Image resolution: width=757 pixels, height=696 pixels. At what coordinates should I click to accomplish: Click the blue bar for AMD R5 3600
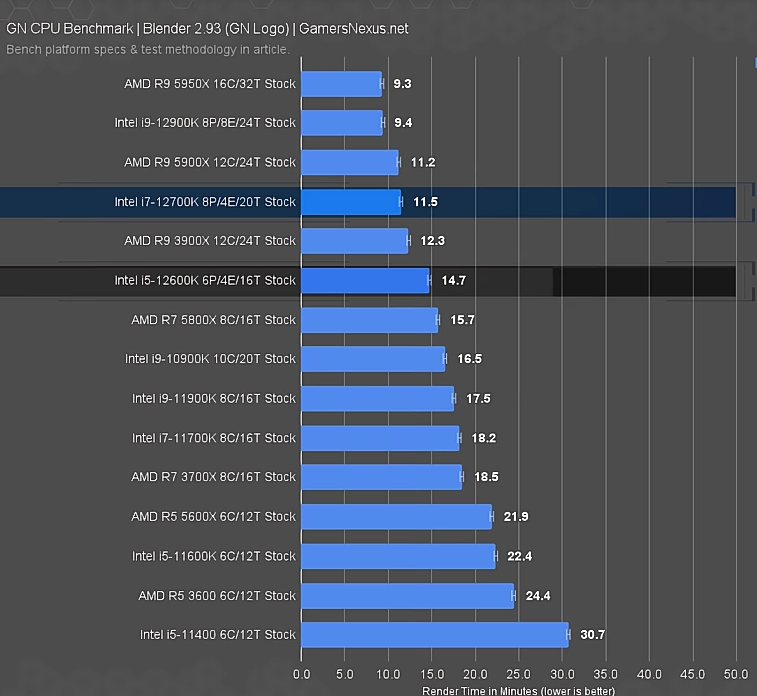(x=408, y=596)
